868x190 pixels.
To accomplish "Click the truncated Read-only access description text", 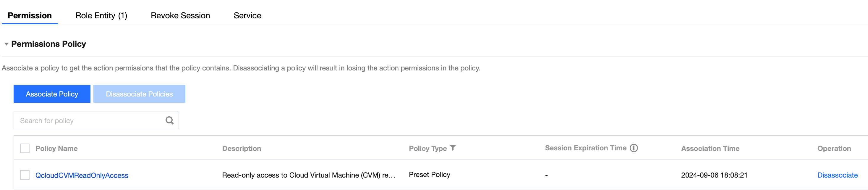I will [x=308, y=175].
